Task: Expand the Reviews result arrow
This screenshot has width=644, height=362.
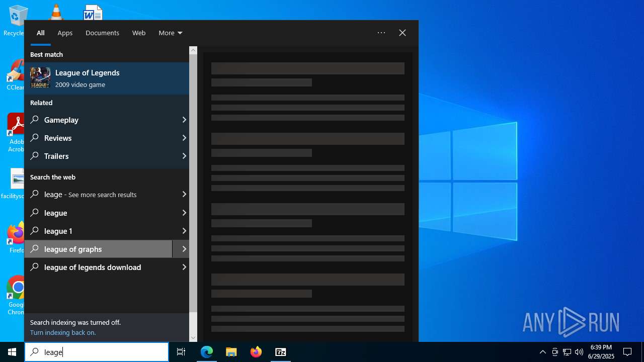Action: click(184, 138)
